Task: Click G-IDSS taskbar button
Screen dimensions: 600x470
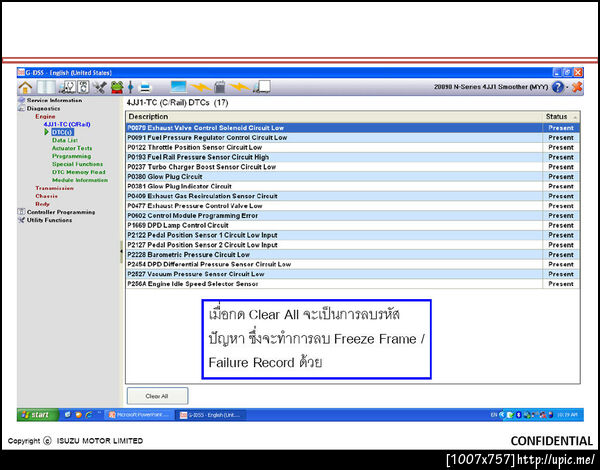Action: point(211,415)
